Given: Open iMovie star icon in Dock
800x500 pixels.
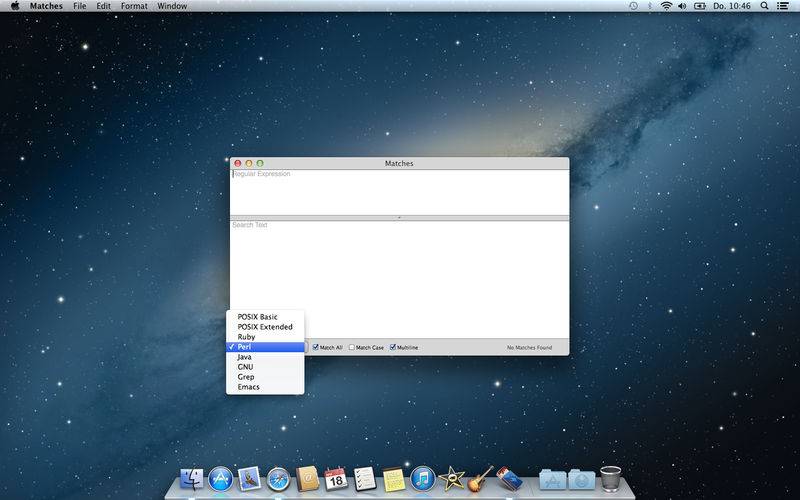Looking at the screenshot, I should click(452, 480).
